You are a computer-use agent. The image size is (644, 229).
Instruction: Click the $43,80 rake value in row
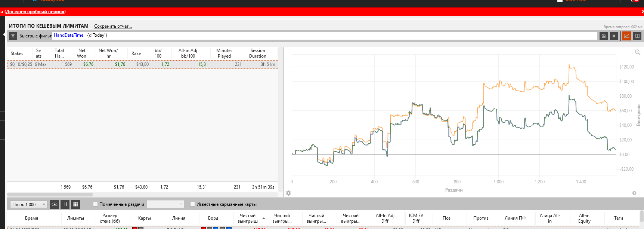click(142, 64)
